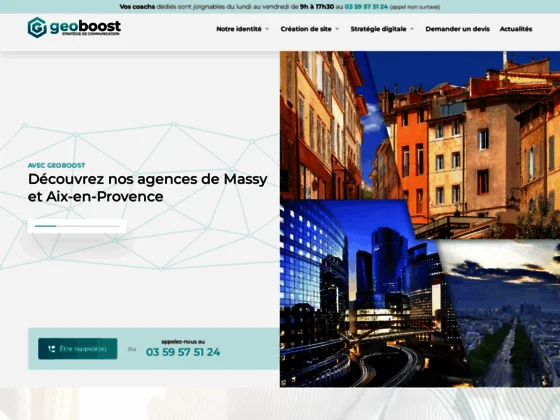
Task: Expand the Notre identité dropdown arrow
Action: [x=267, y=29]
